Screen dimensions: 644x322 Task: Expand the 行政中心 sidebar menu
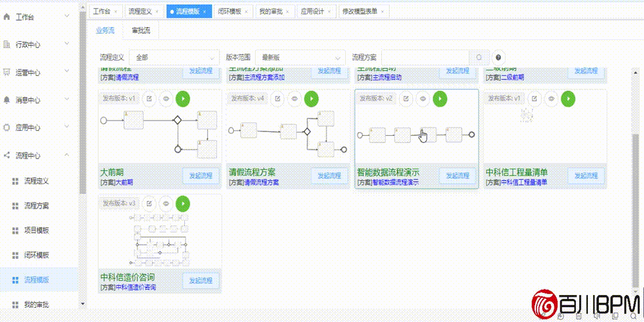tap(68, 44)
